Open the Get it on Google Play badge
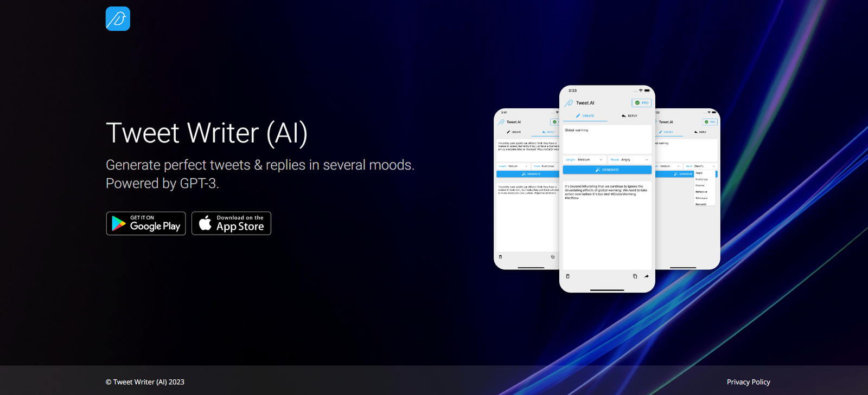 pyautogui.click(x=146, y=223)
